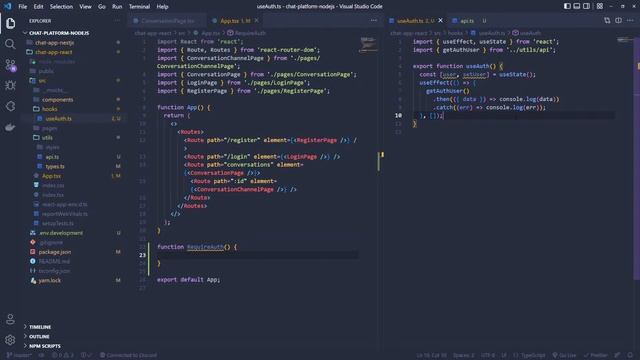The height and width of the screenshot is (360, 640).
Task: Open the Selection menu
Action: (x=61, y=7)
